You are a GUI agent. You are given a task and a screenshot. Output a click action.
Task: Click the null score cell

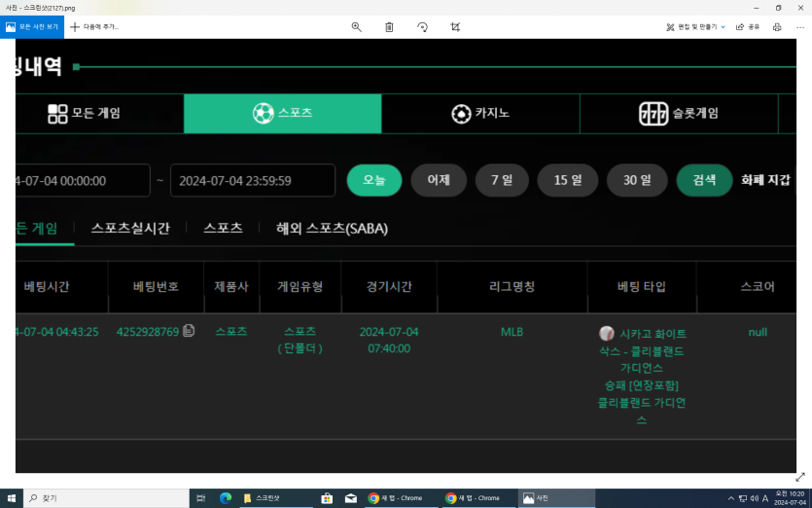(x=758, y=332)
